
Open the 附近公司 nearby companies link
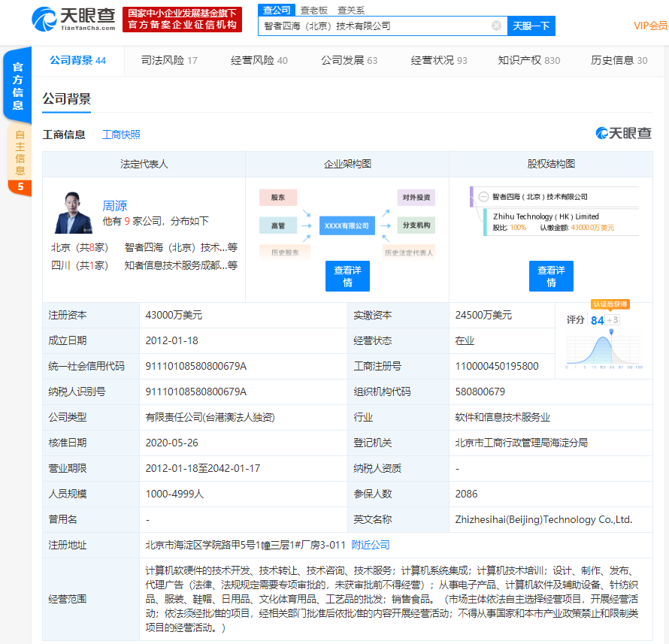click(x=371, y=545)
